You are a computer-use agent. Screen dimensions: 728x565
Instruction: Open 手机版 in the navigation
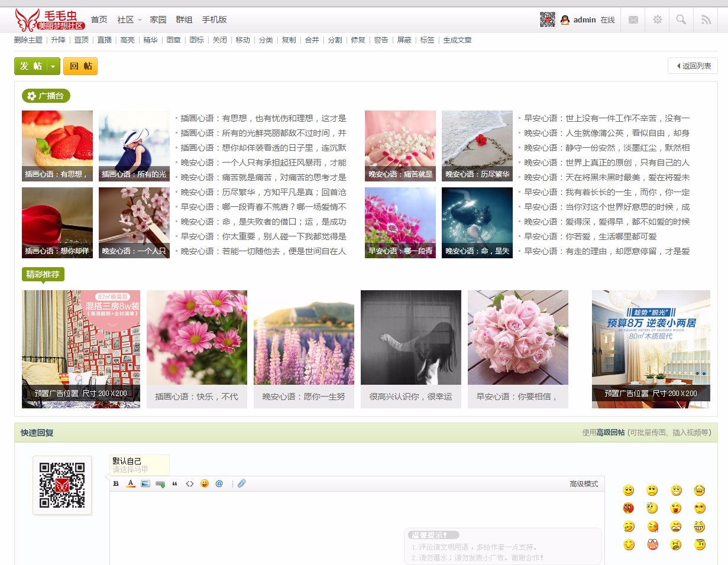[x=214, y=20]
